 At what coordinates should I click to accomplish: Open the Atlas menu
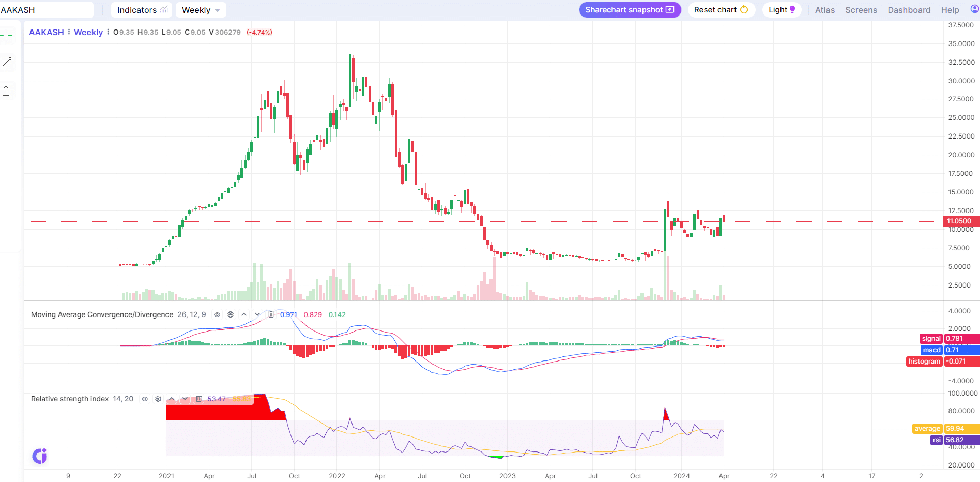point(825,10)
